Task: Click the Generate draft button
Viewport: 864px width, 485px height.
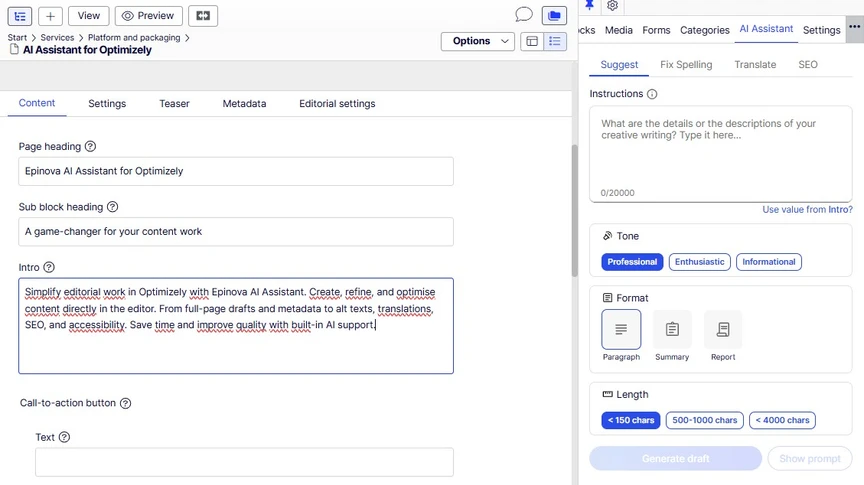Action: click(676, 459)
